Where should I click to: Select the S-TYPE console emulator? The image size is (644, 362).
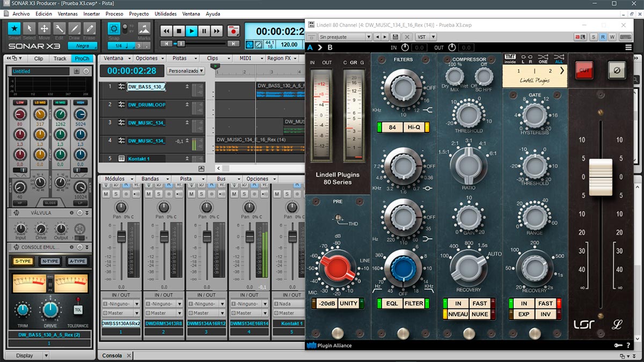coord(23,261)
